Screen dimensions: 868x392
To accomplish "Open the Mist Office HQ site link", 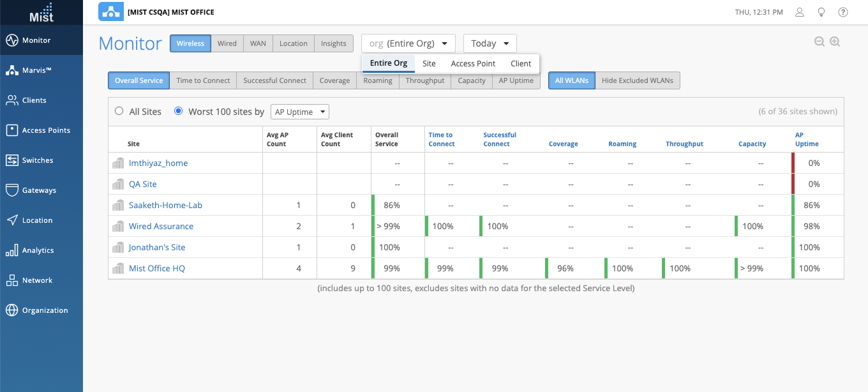I will tap(157, 268).
